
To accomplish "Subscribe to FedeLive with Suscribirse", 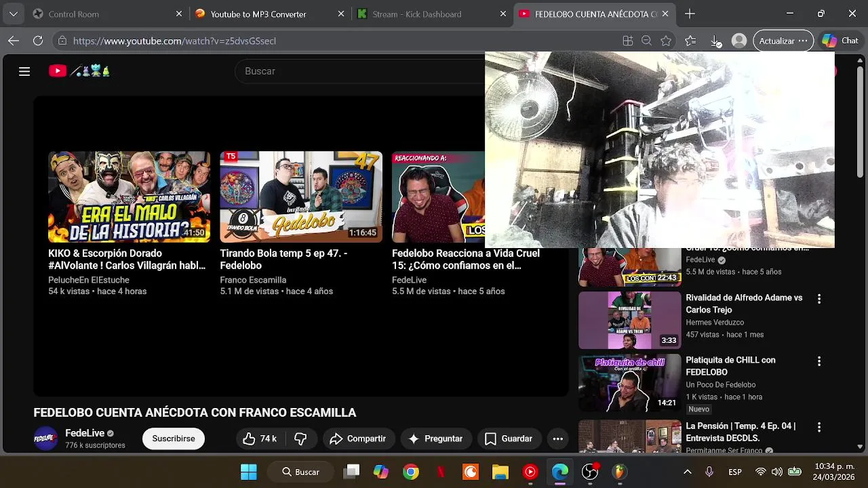I will [174, 439].
